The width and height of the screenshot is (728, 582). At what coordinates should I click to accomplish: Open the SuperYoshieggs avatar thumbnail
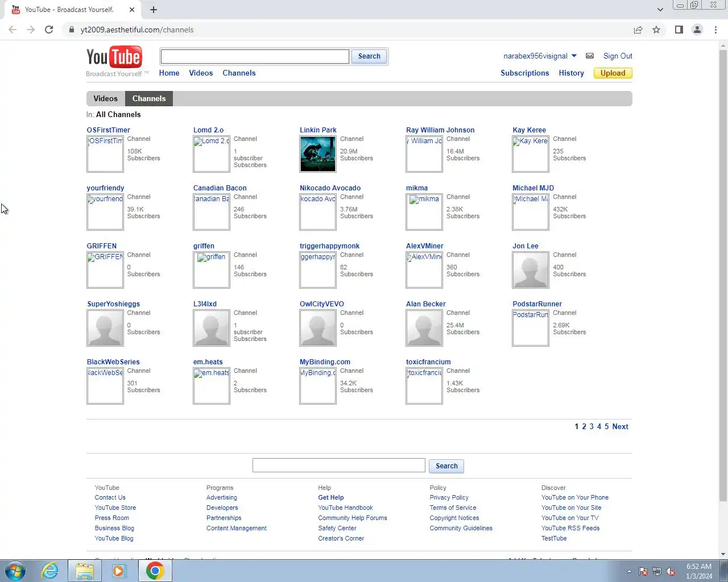pyautogui.click(x=105, y=328)
